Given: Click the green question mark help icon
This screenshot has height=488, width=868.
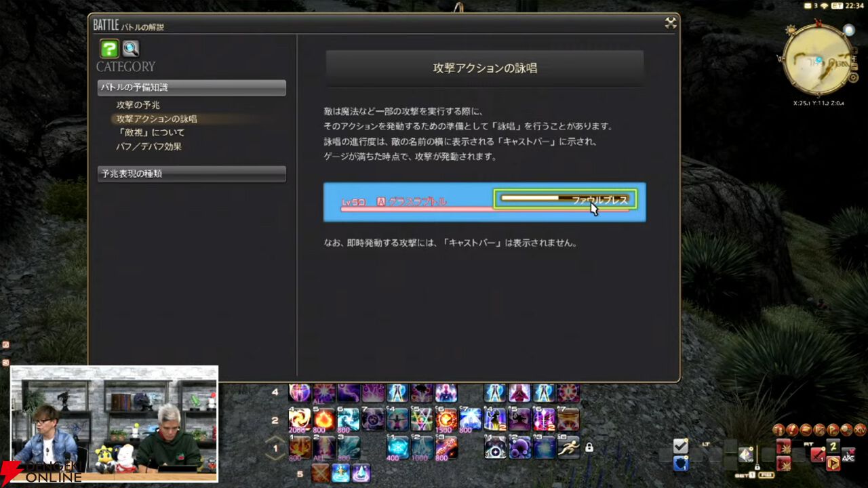Looking at the screenshot, I should click(109, 48).
